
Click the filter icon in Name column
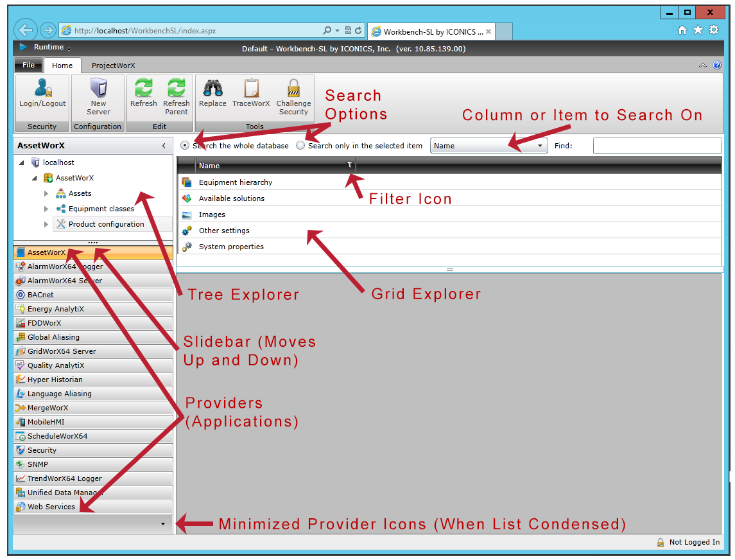click(349, 166)
